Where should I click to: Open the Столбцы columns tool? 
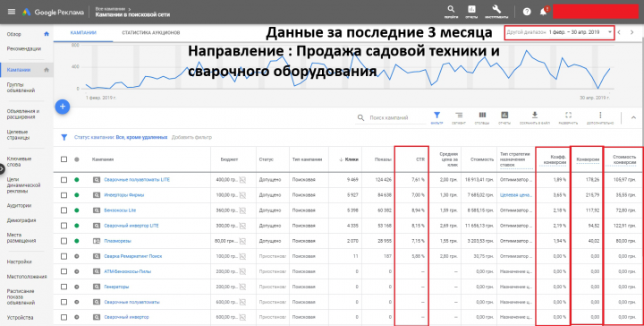point(482,117)
